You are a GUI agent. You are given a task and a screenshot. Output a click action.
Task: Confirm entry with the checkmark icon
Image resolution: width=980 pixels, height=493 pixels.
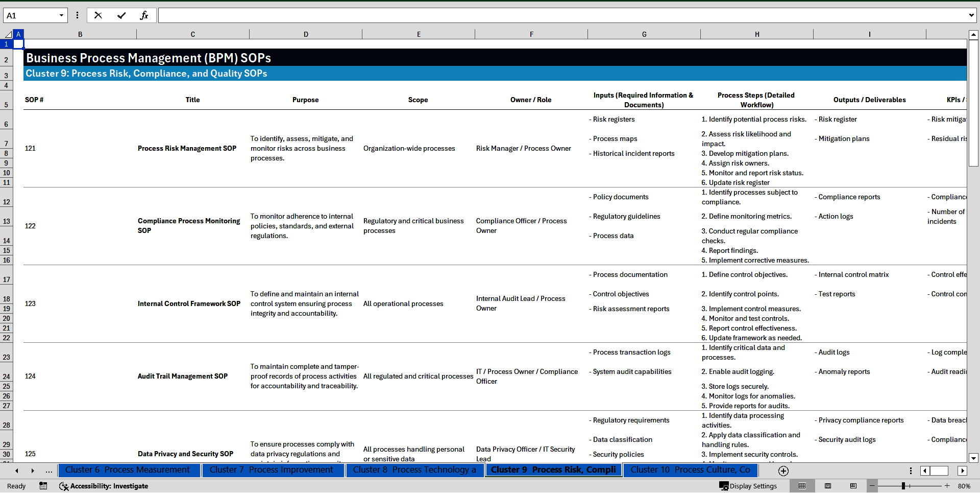click(121, 15)
